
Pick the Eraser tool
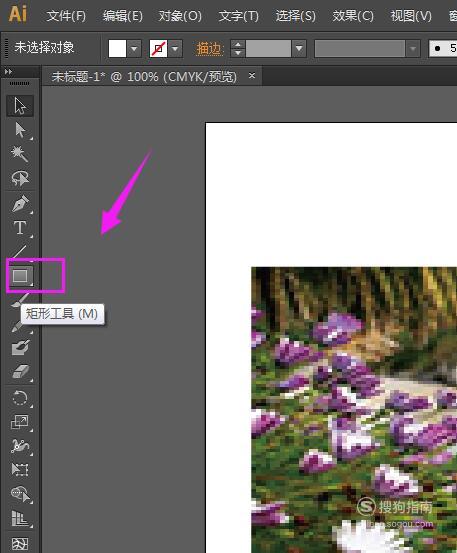click(x=20, y=372)
